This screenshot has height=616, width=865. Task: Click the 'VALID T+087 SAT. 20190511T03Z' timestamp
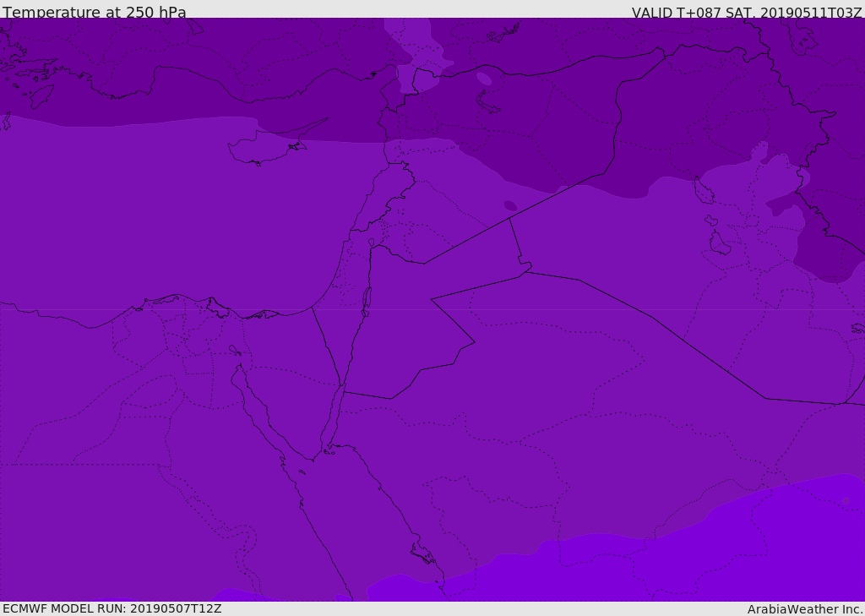click(747, 12)
